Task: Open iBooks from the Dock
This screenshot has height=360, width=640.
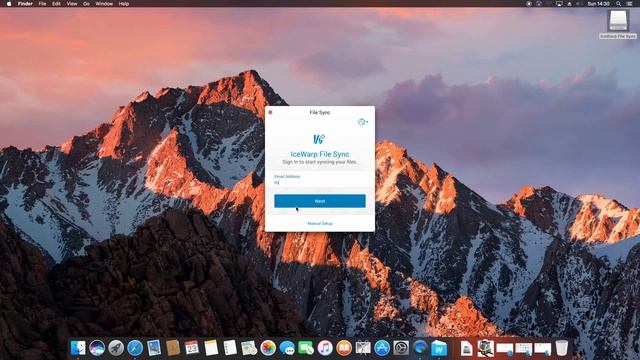Action: pyautogui.click(x=344, y=348)
